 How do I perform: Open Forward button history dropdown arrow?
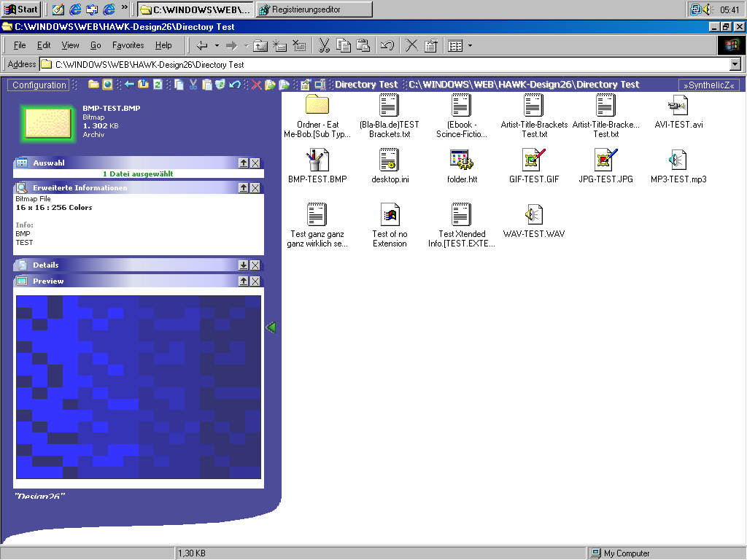(246, 46)
